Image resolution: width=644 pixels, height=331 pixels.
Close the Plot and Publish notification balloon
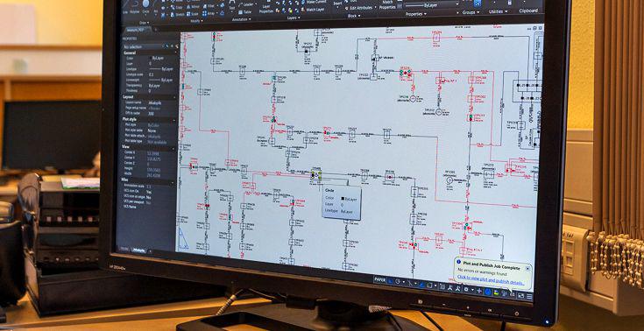point(527,268)
